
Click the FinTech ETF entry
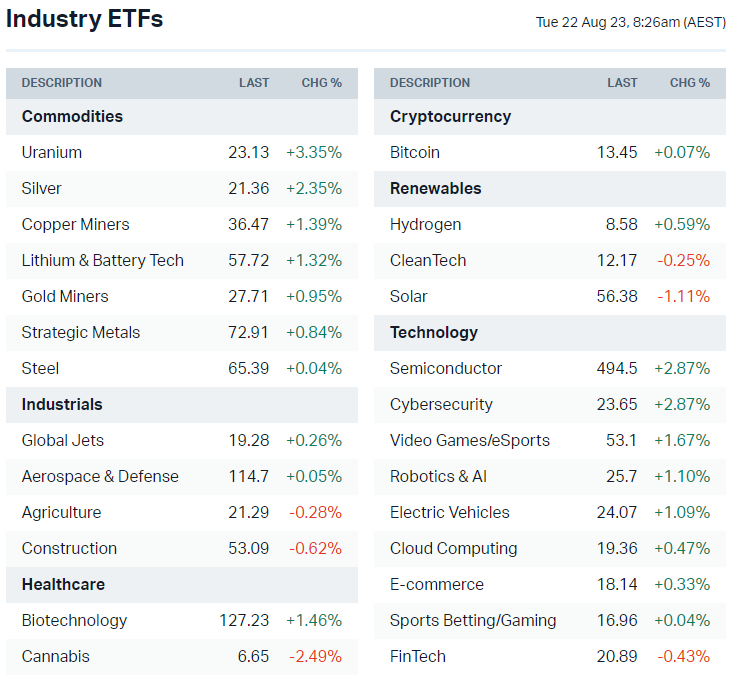[x=418, y=656]
